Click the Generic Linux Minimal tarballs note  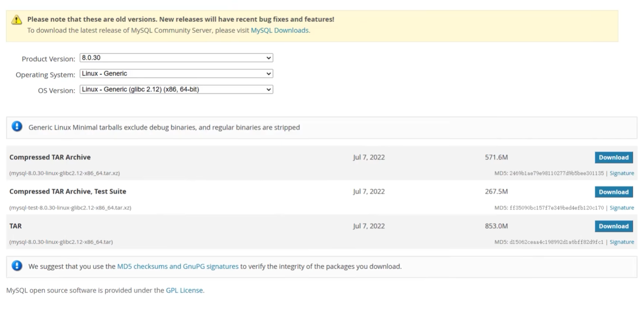pyautogui.click(x=164, y=128)
